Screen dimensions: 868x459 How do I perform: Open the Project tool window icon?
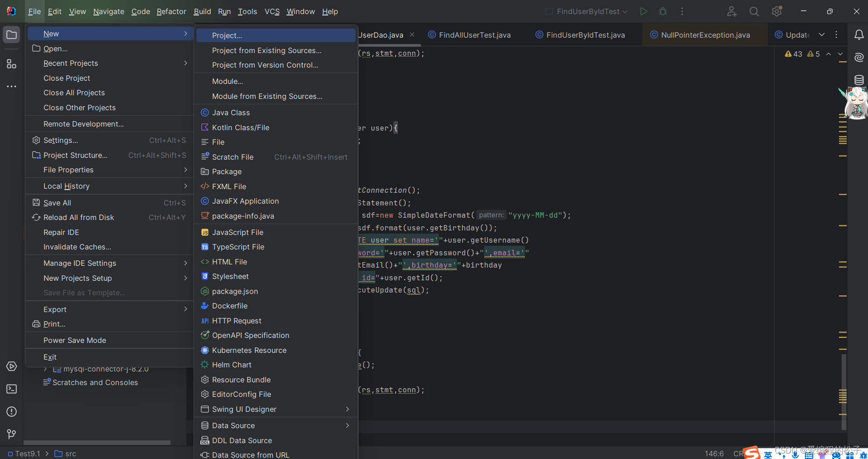12,35
